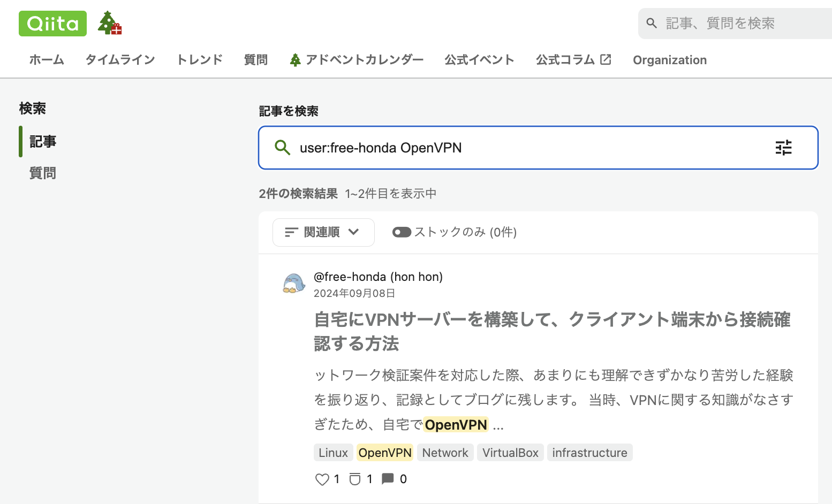This screenshot has height=504, width=832.
Task: Open comments via the comment bubble icon
Action: 389,479
